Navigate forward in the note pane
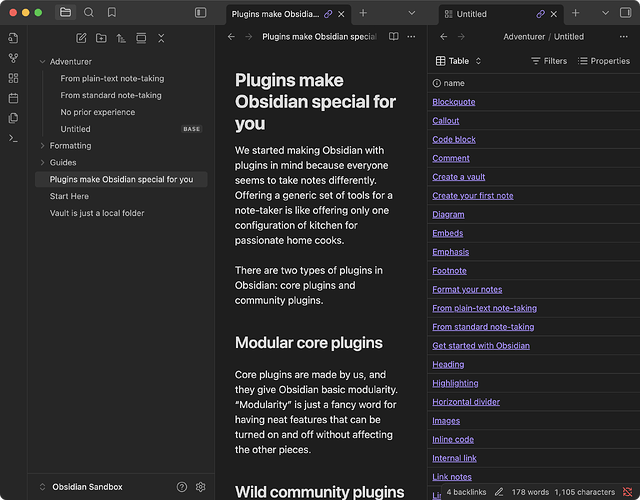 (249, 37)
